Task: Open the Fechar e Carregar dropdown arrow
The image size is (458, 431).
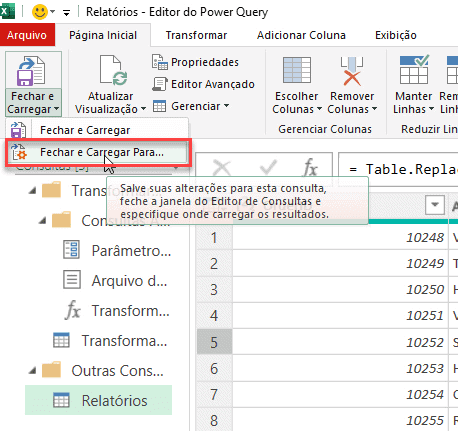Action: pos(56,109)
